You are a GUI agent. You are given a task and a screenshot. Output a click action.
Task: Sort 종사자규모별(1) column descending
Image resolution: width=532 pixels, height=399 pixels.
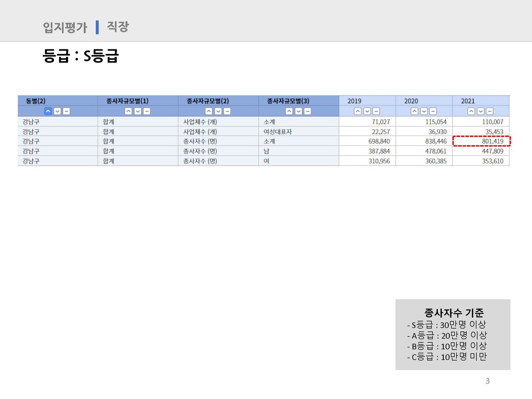point(138,111)
